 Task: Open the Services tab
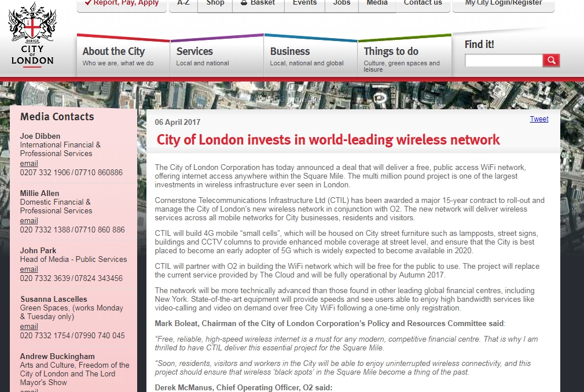[217, 57]
